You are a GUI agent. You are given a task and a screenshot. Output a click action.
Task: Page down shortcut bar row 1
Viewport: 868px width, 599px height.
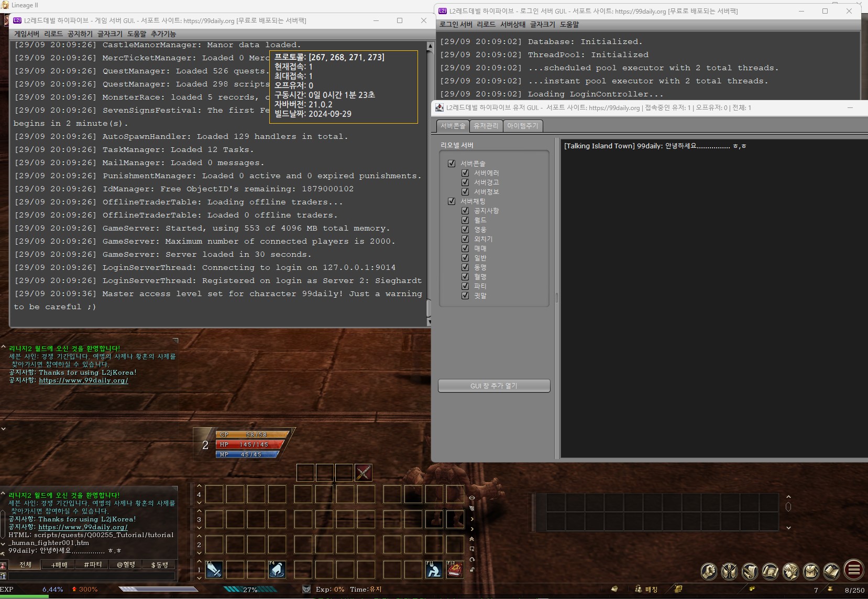click(x=199, y=578)
